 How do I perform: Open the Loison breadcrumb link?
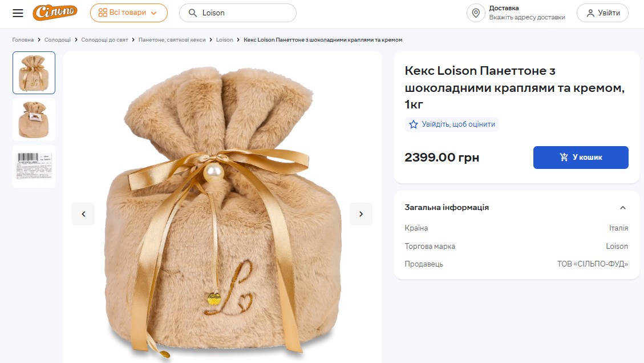pos(225,40)
